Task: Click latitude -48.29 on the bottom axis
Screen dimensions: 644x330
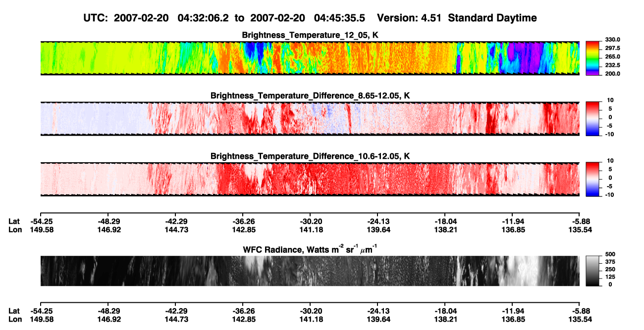Action: (108, 311)
